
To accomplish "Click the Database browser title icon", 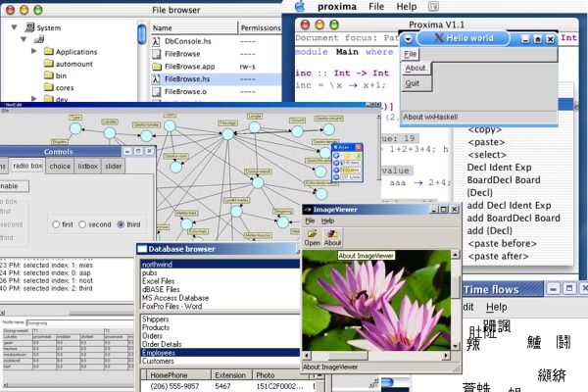I will 142,249.
